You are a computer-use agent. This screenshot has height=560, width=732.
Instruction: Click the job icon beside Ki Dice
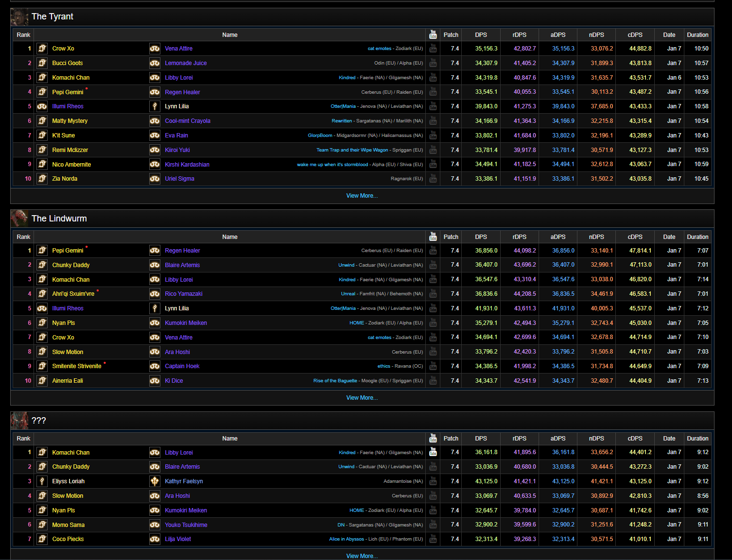(155, 380)
